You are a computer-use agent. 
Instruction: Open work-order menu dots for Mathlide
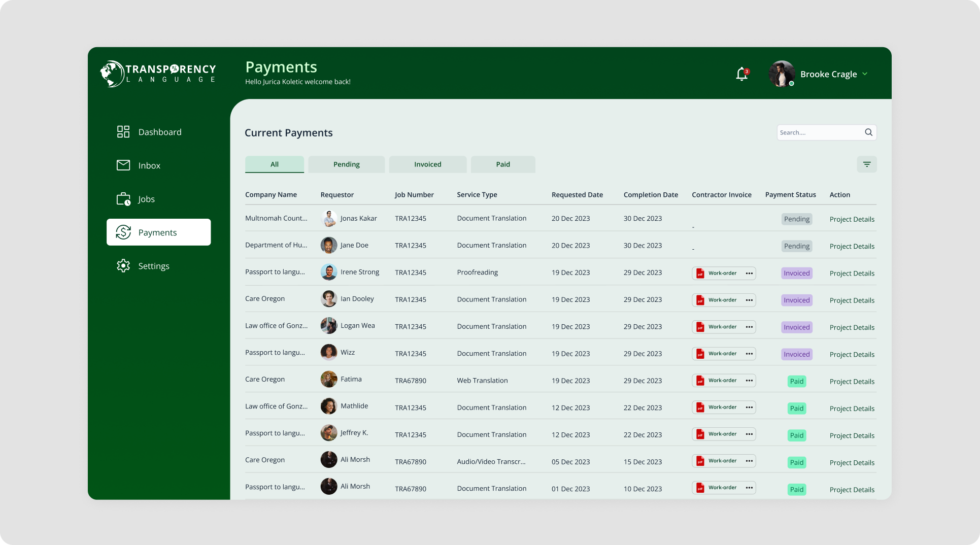pyautogui.click(x=749, y=407)
